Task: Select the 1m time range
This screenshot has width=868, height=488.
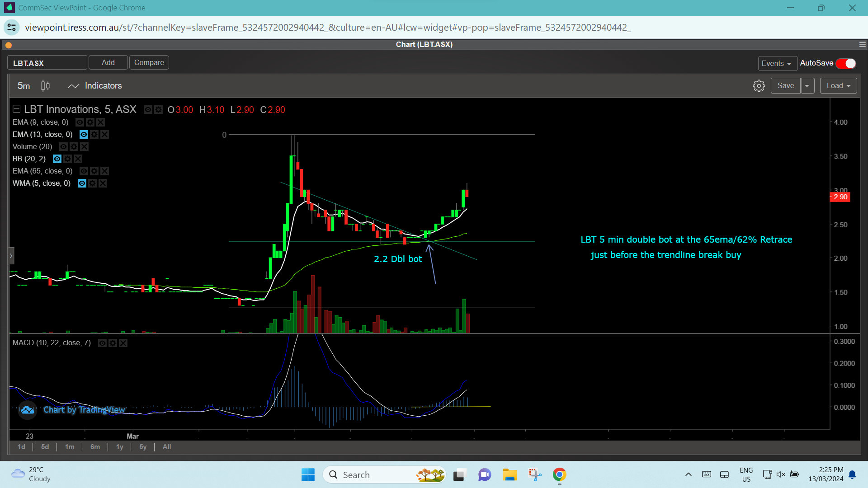Action: (x=70, y=447)
